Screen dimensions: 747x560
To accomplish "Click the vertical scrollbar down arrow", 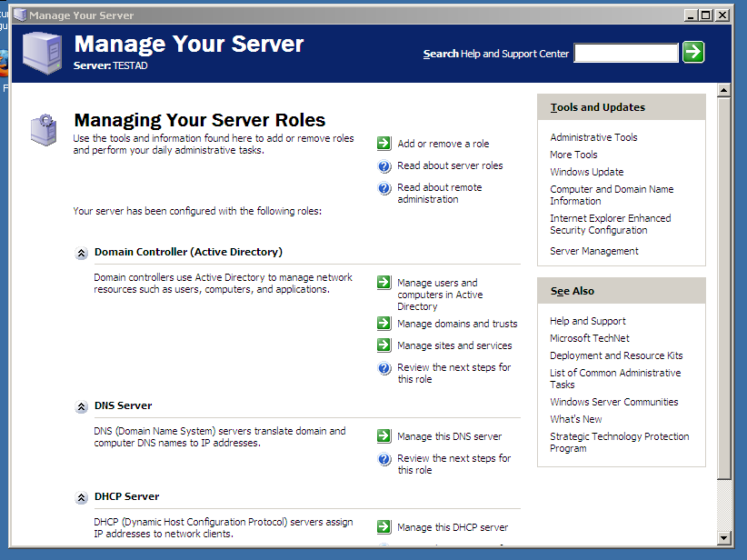I will (723, 537).
